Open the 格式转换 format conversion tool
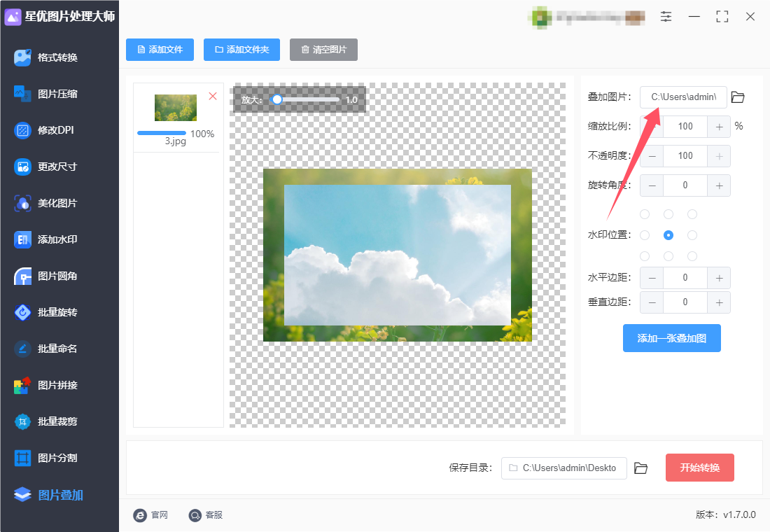The height and width of the screenshot is (532, 770). point(46,57)
